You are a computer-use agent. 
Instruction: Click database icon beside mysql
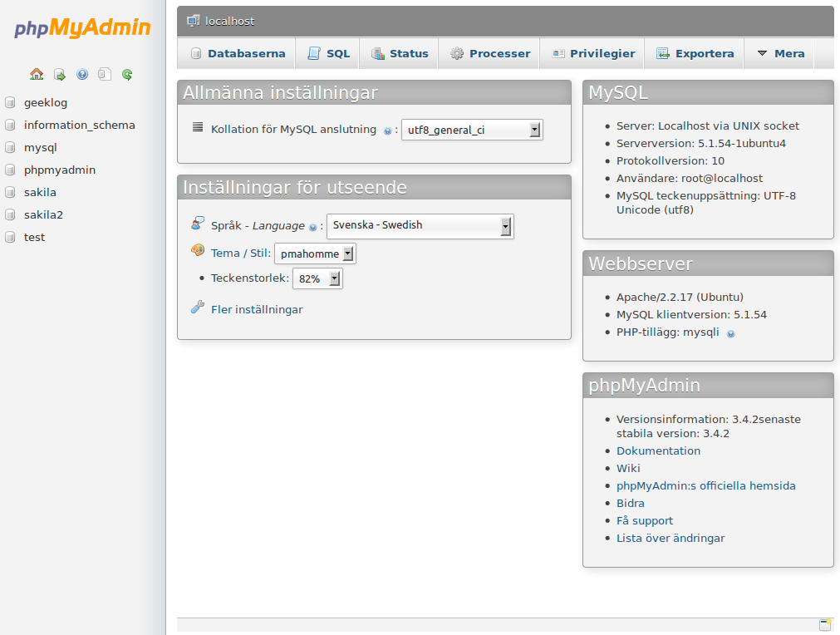(x=10, y=147)
